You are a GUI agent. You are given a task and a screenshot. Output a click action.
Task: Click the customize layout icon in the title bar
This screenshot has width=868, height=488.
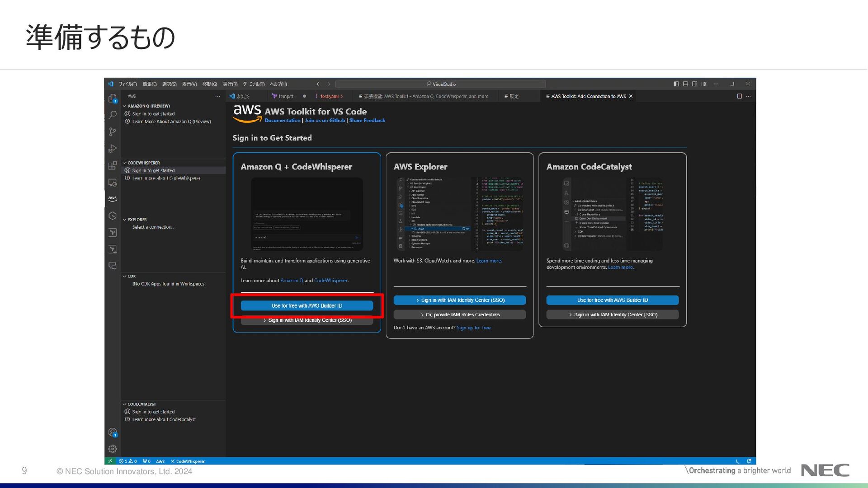704,84
